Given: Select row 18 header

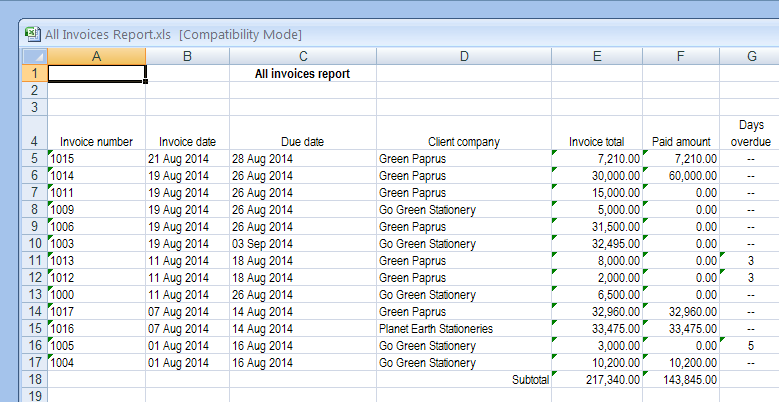Looking at the screenshot, I should click(x=35, y=379).
